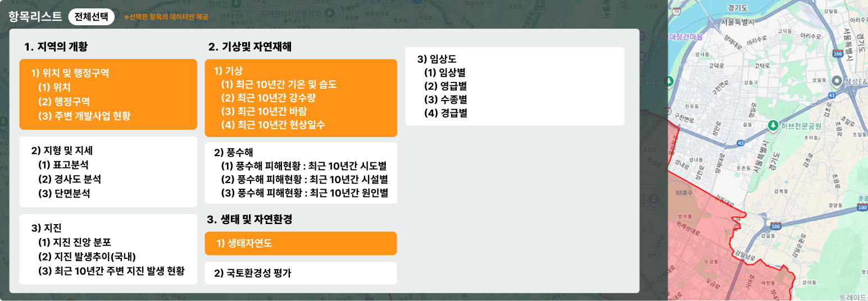Select the 국토환경성 평가 item
The height and width of the screenshot is (301, 868).
[301, 273]
